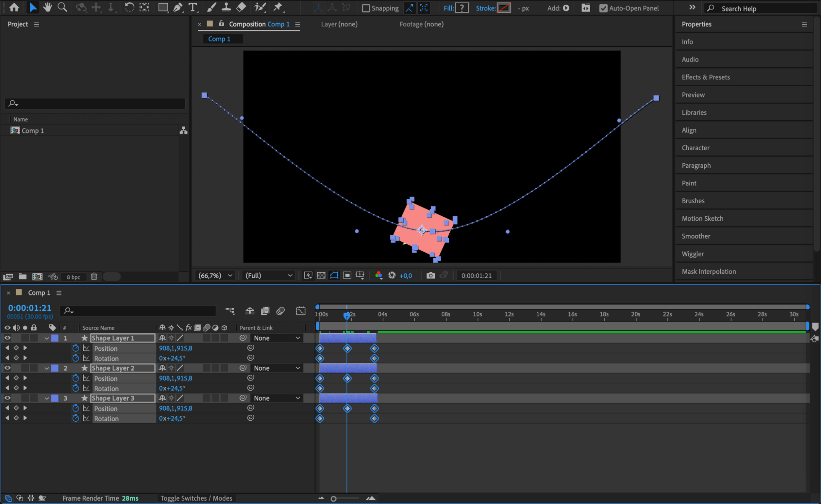Click the snapshot camera icon
This screenshot has height=504, width=821.
click(430, 275)
